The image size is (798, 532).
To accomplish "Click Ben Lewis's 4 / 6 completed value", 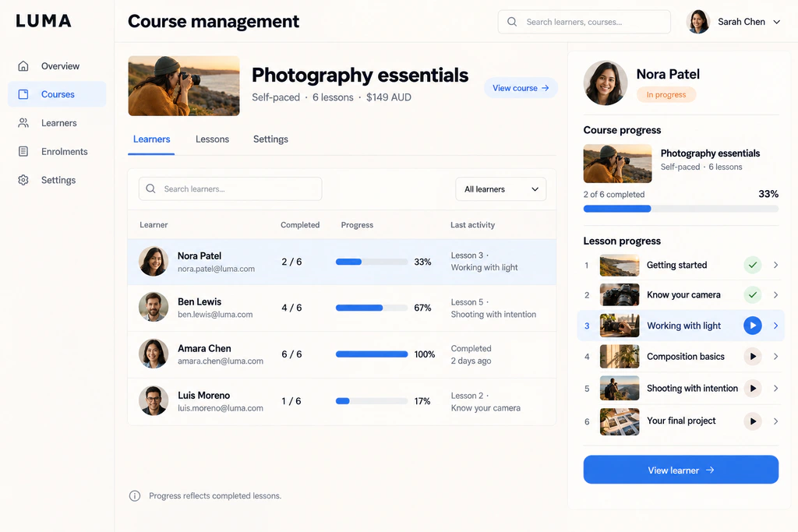I will coord(291,308).
